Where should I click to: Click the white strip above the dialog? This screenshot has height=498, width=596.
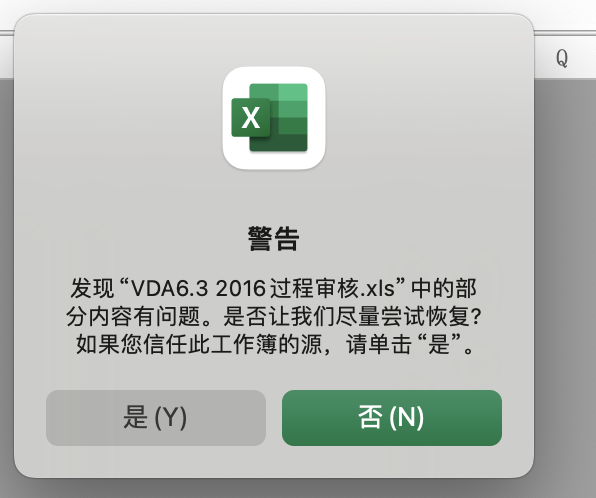[274, 6]
